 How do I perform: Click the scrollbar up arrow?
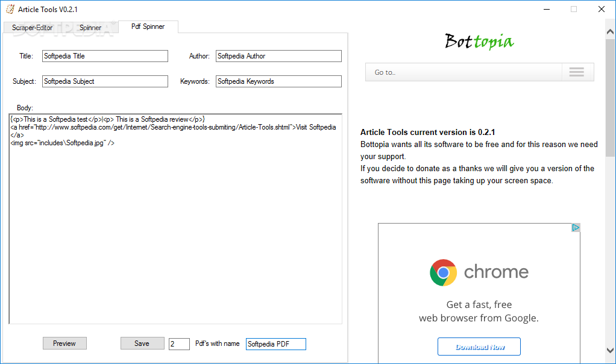tap(610, 32)
